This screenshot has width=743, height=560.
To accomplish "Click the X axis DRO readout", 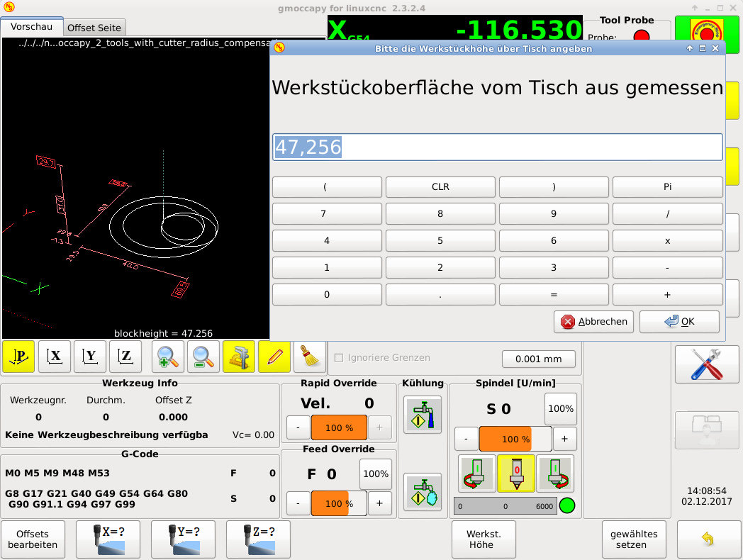I will coord(455,28).
